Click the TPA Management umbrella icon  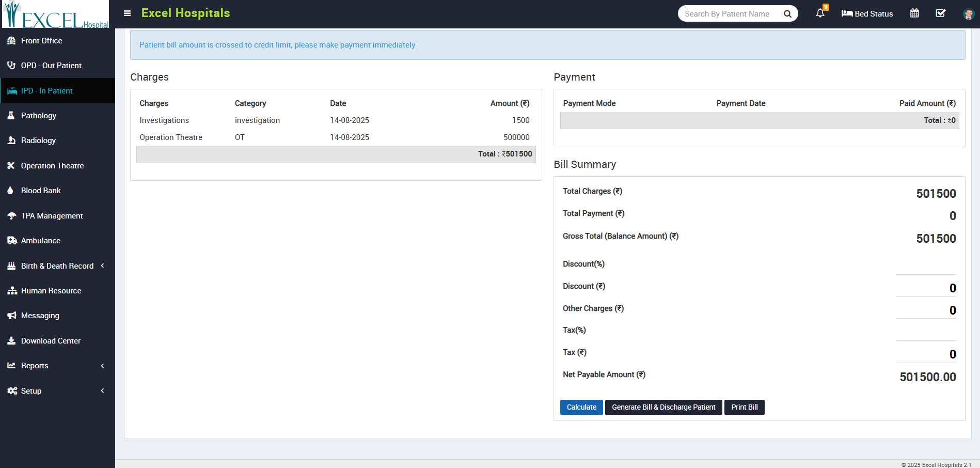tap(12, 216)
